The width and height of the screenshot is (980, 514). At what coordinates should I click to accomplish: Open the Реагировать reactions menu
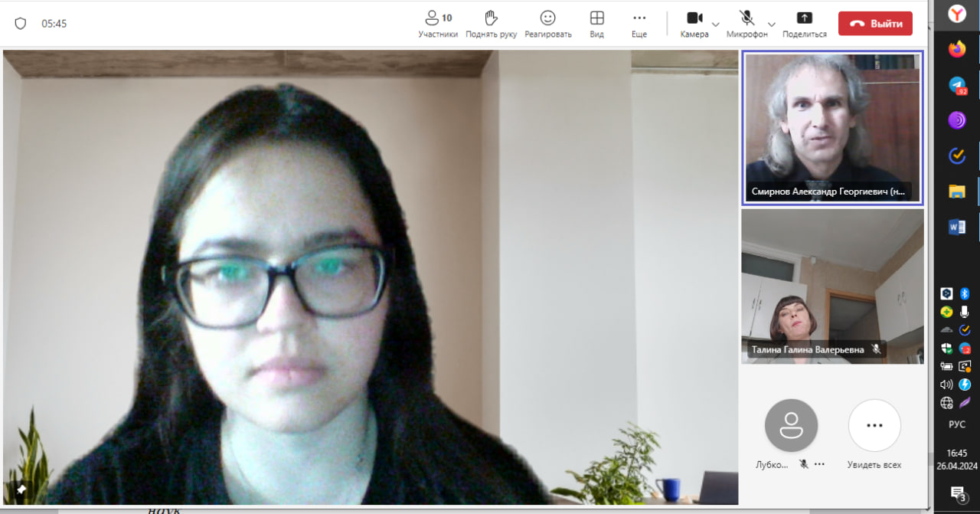[547, 24]
